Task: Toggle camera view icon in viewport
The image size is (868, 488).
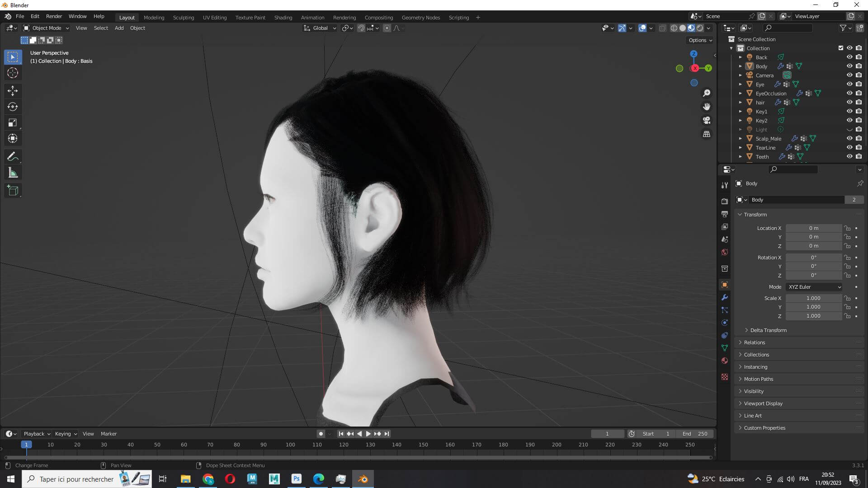Action: click(x=707, y=120)
